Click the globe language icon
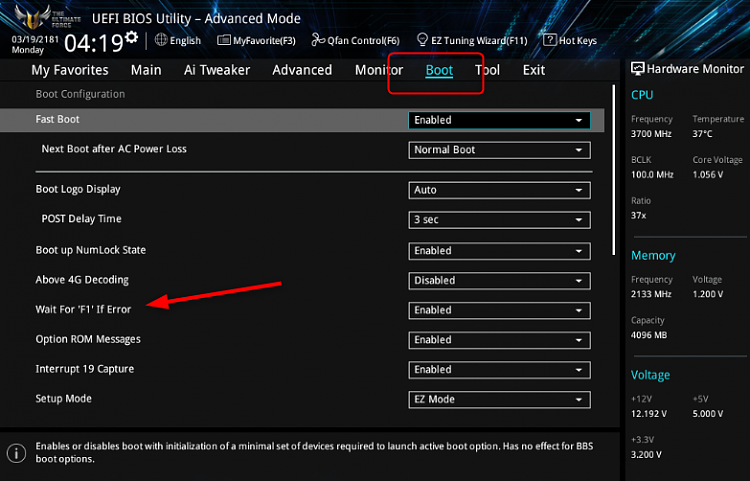The height and width of the screenshot is (481, 750). pyautogui.click(x=161, y=40)
